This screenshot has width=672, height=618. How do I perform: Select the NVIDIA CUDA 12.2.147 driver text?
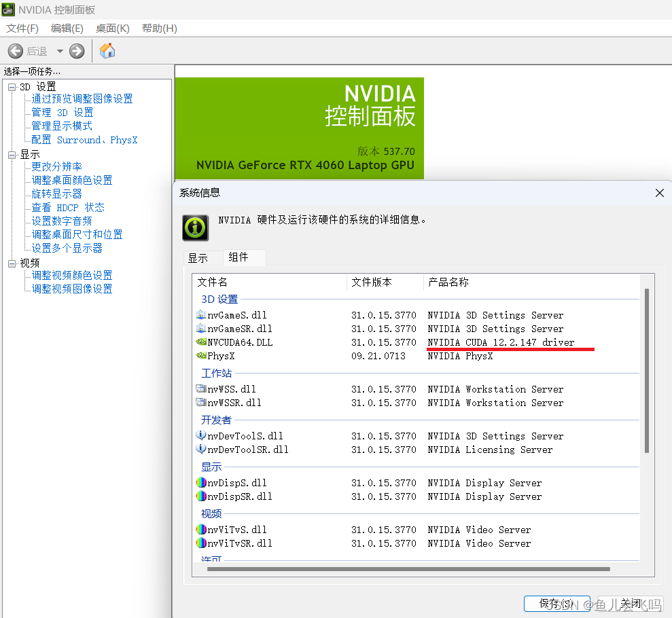(501, 342)
